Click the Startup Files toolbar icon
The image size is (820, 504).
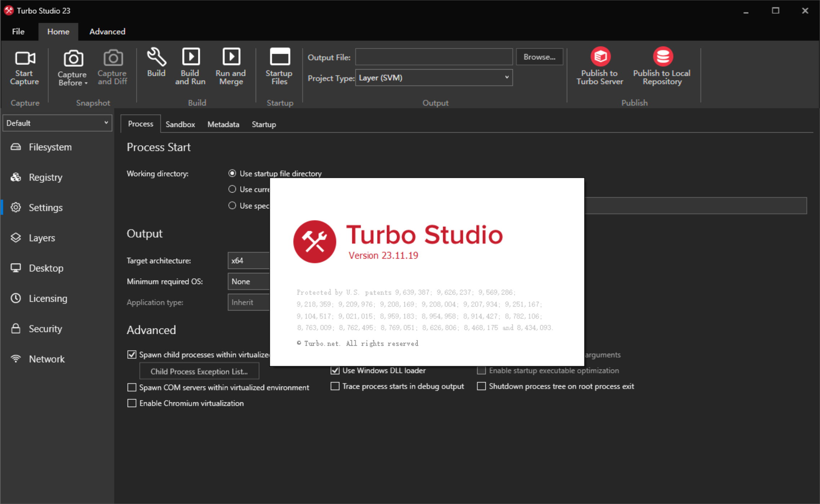coord(280,66)
